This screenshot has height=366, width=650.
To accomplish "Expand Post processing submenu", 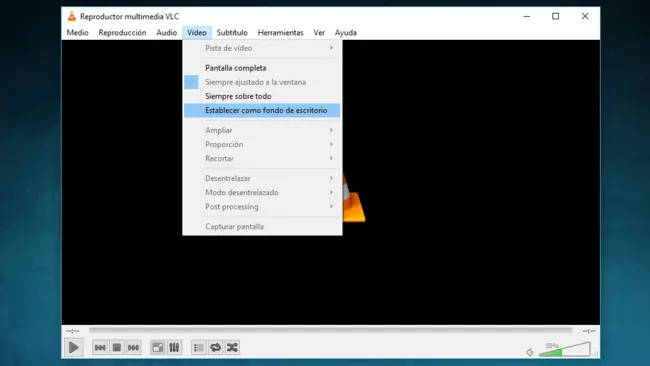I will (x=262, y=206).
